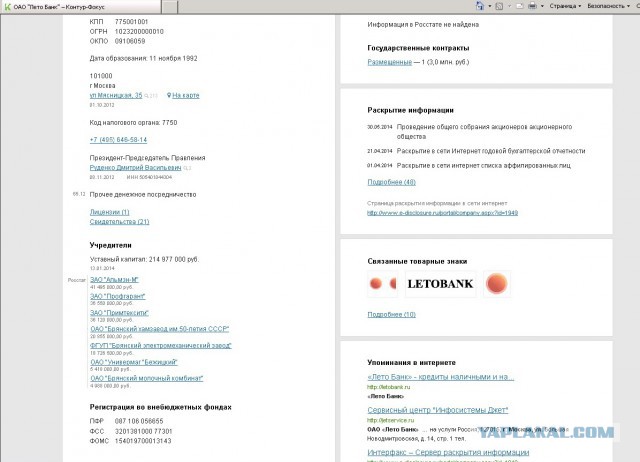Open the Размещенные government contracts link
The height and width of the screenshot is (462, 640).
389,62
